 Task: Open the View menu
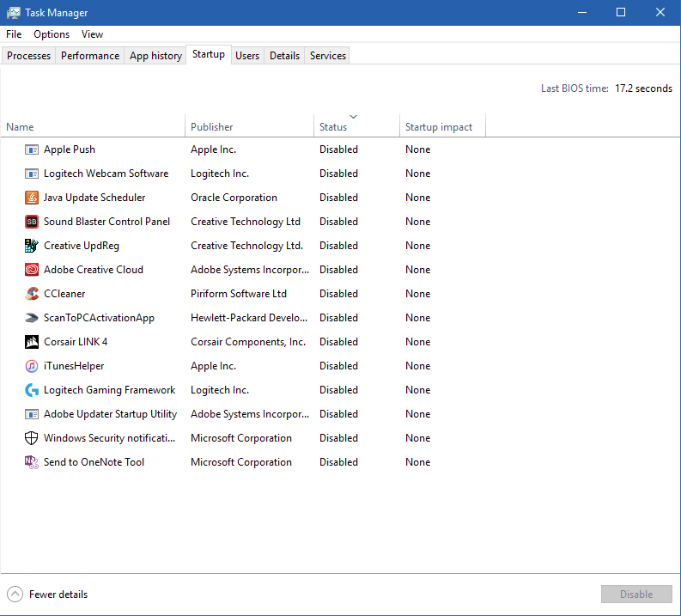click(92, 34)
